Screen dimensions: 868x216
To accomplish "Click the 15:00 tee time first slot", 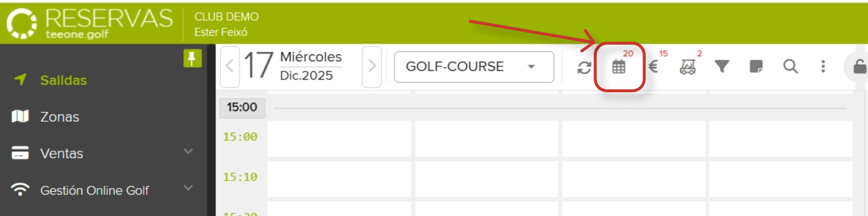I will [x=339, y=139].
